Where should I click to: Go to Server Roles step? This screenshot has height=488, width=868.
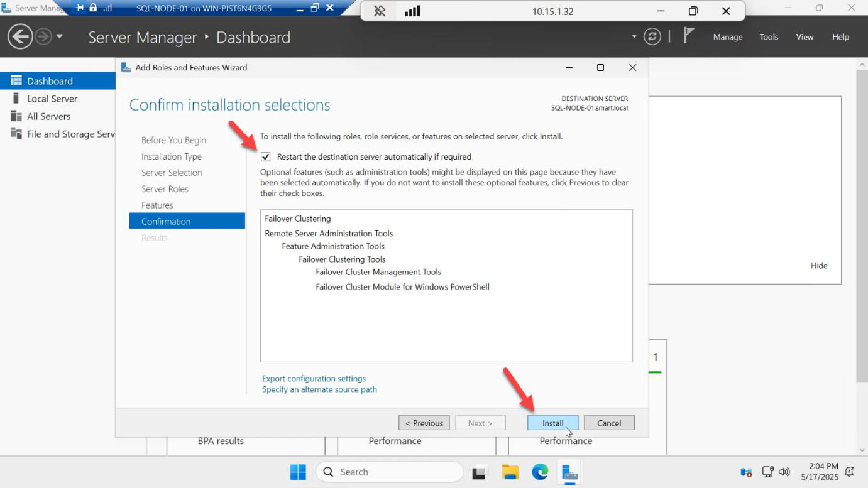(165, 189)
